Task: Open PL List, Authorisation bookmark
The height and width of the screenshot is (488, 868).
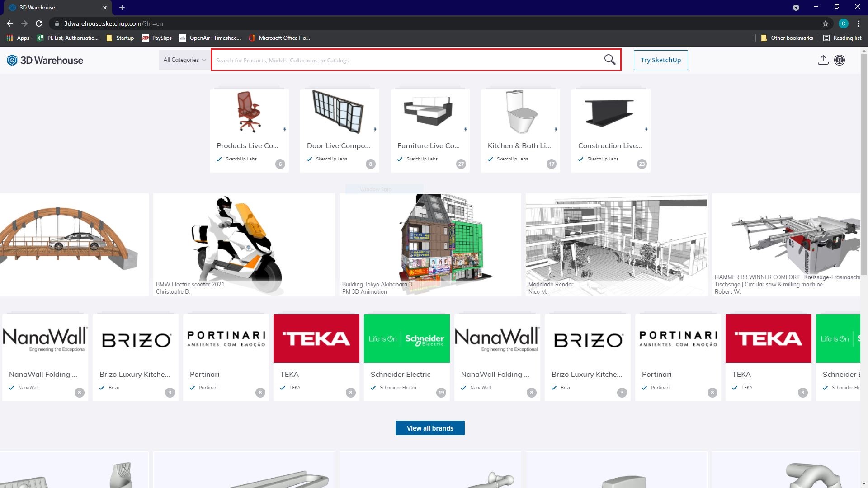Action: coord(68,38)
